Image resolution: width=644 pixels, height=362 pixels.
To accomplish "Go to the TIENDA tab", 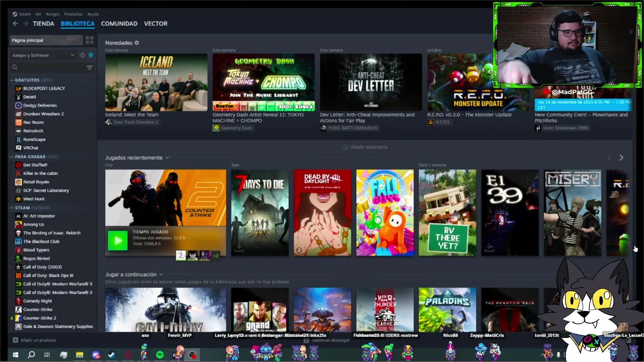I will pyautogui.click(x=43, y=24).
